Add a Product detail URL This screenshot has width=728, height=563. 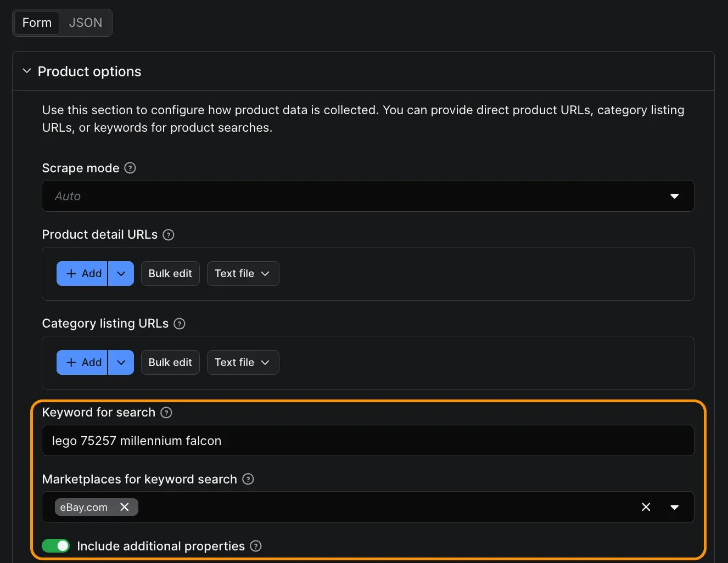coord(82,273)
